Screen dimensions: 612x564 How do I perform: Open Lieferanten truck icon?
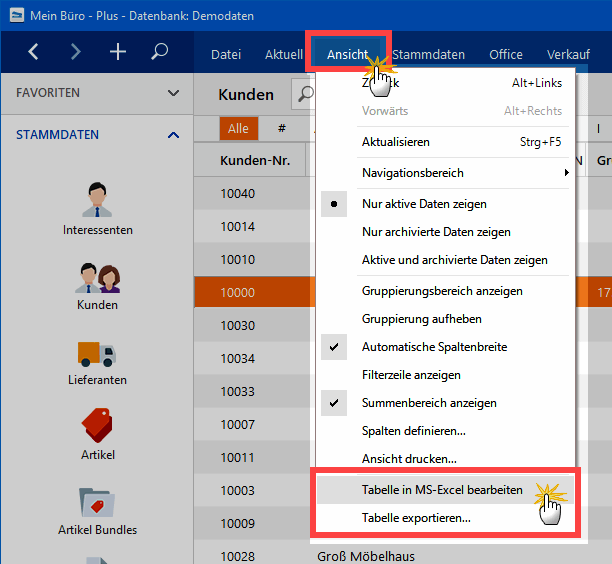97,358
